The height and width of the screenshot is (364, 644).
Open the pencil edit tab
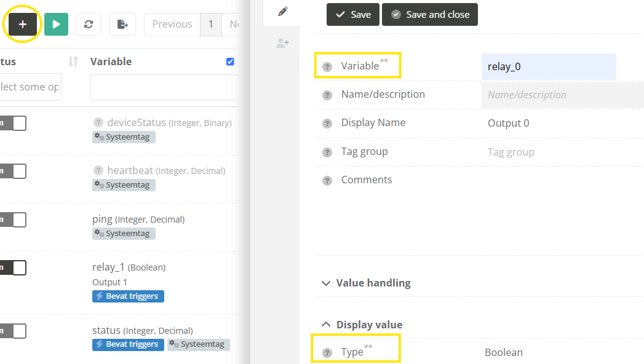(x=282, y=12)
